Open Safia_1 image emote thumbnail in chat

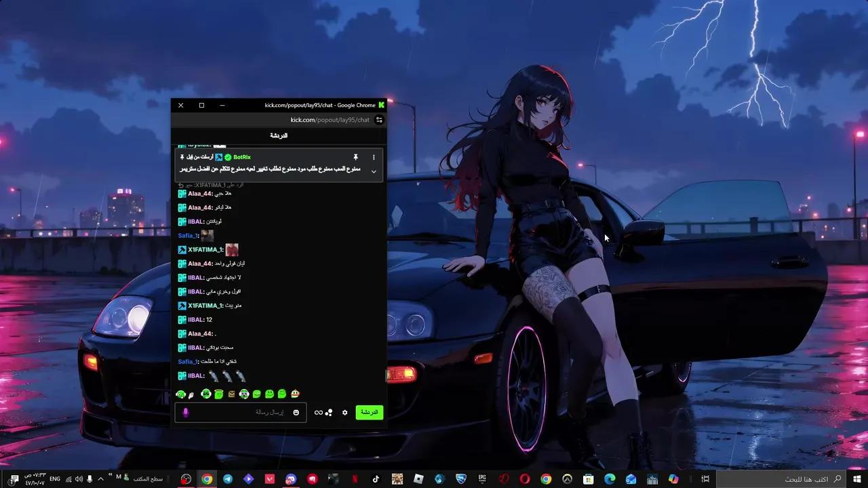click(207, 235)
